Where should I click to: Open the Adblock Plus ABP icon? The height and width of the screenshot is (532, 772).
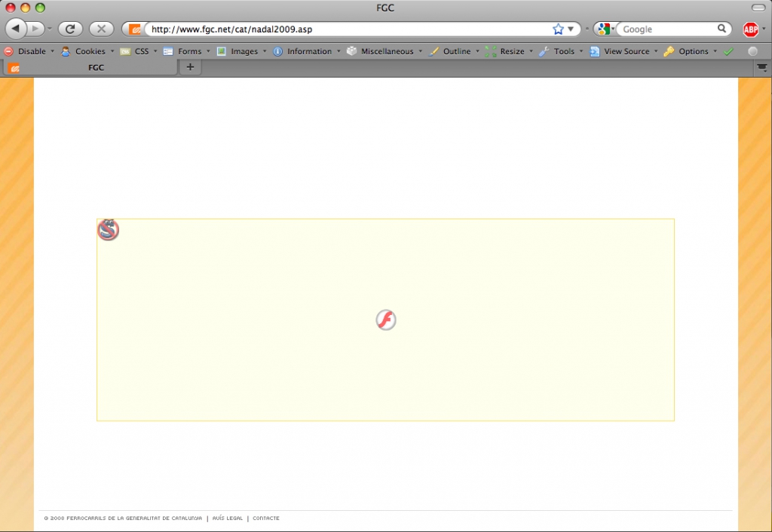(750, 29)
